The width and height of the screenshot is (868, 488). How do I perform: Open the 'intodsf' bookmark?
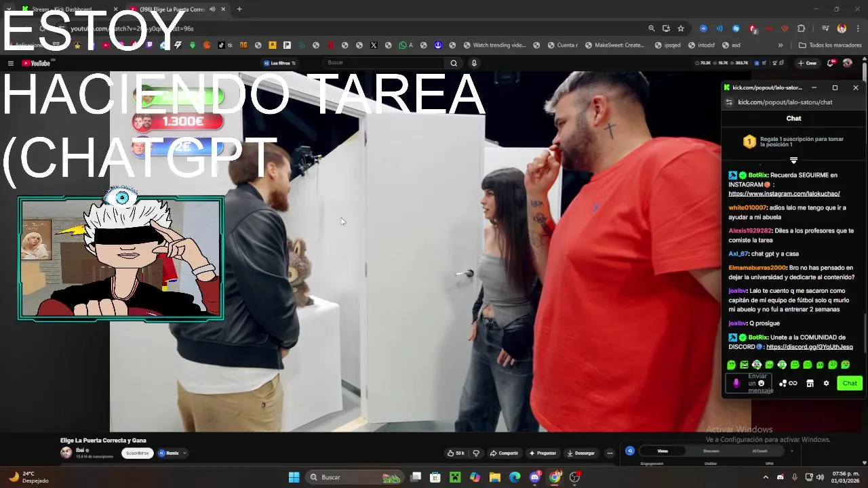click(x=701, y=45)
